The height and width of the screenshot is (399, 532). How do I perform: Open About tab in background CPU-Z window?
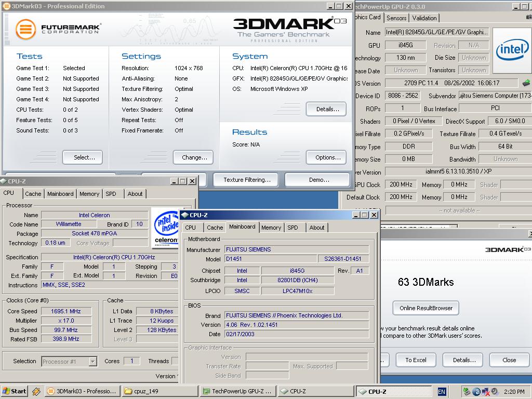click(x=135, y=194)
